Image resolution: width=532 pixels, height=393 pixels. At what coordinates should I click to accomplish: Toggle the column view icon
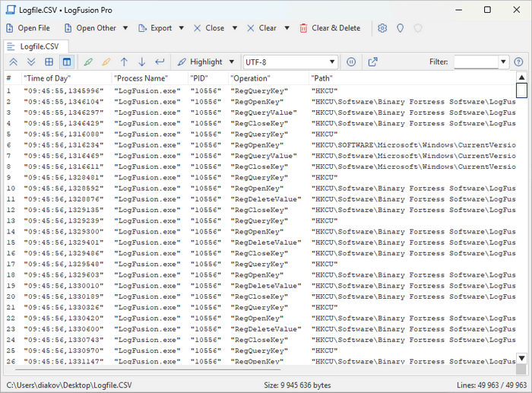tap(66, 62)
